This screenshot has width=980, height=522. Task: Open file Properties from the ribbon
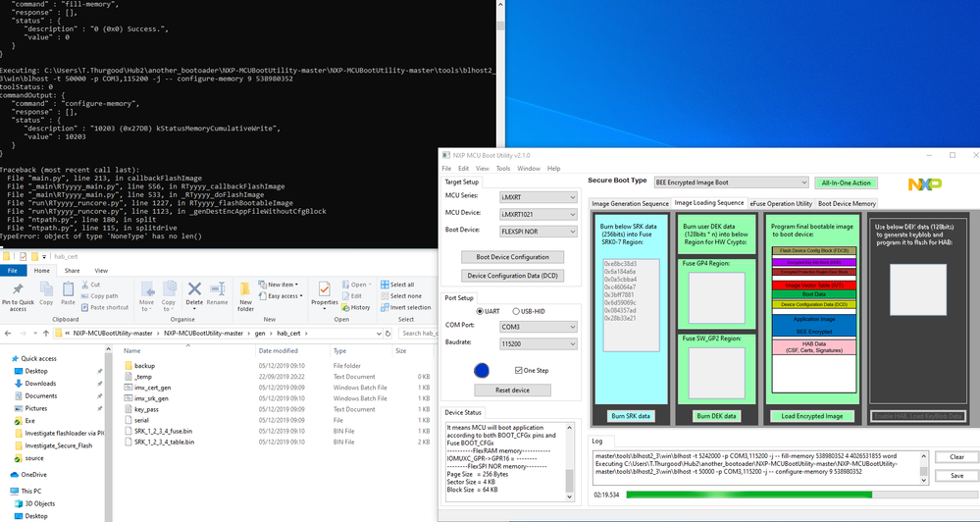click(x=325, y=293)
